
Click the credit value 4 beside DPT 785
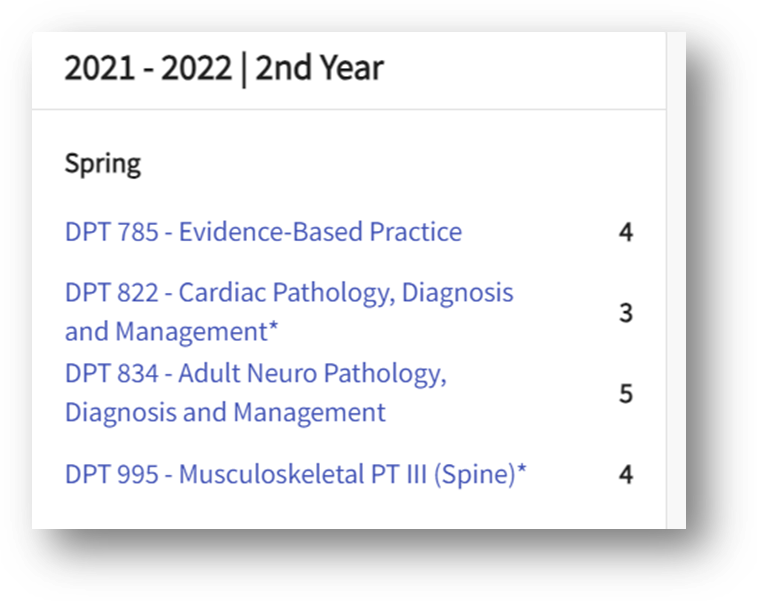click(x=626, y=232)
